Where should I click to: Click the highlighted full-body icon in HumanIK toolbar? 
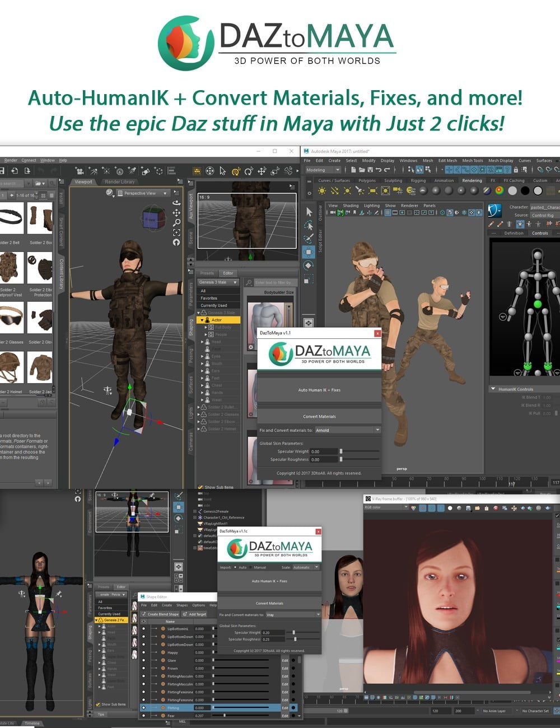tap(520, 224)
